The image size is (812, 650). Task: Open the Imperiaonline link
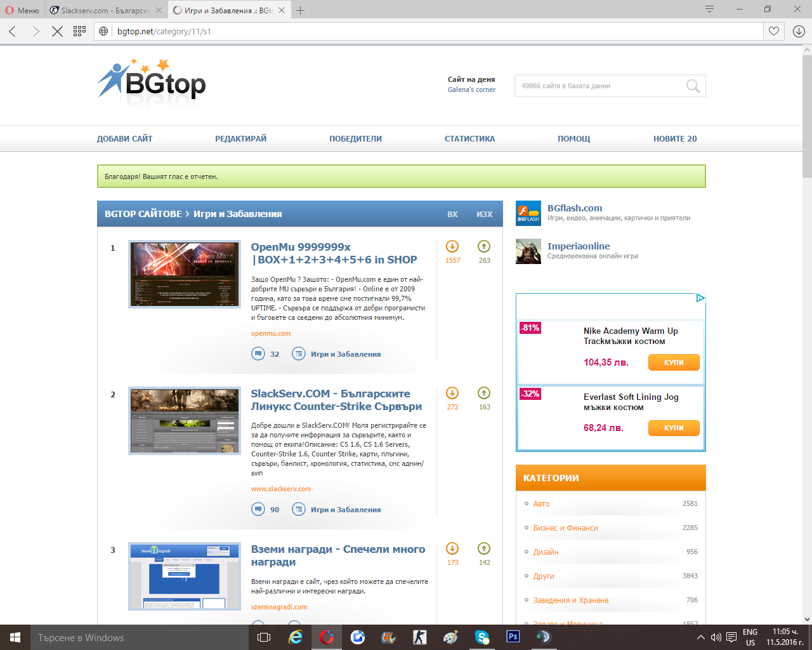click(579, 246)
